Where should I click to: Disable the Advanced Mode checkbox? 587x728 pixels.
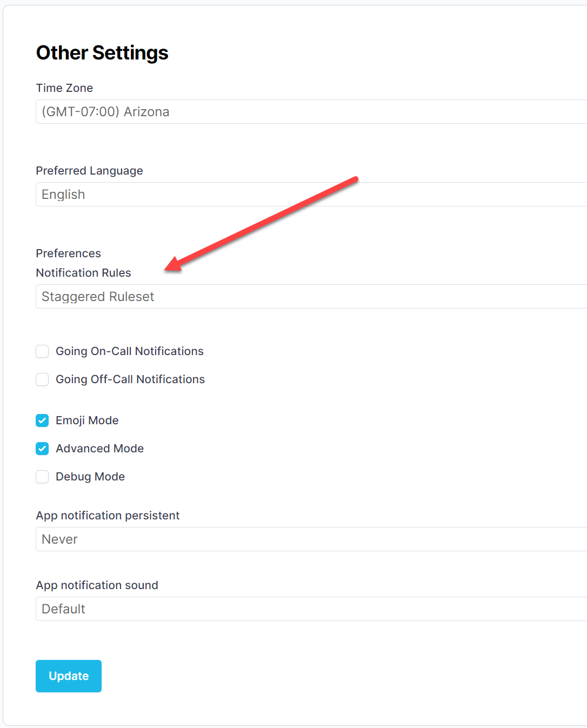click(x=42, y=449)
